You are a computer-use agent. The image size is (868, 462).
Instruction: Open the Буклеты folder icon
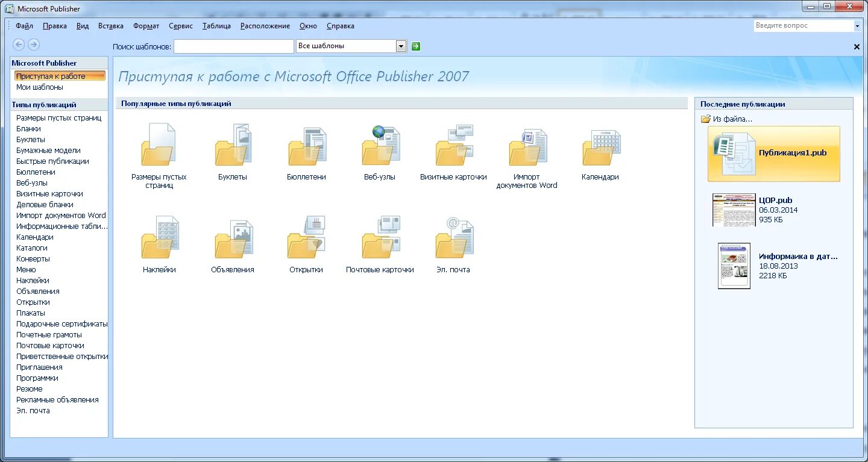click(x=233, y=145)
